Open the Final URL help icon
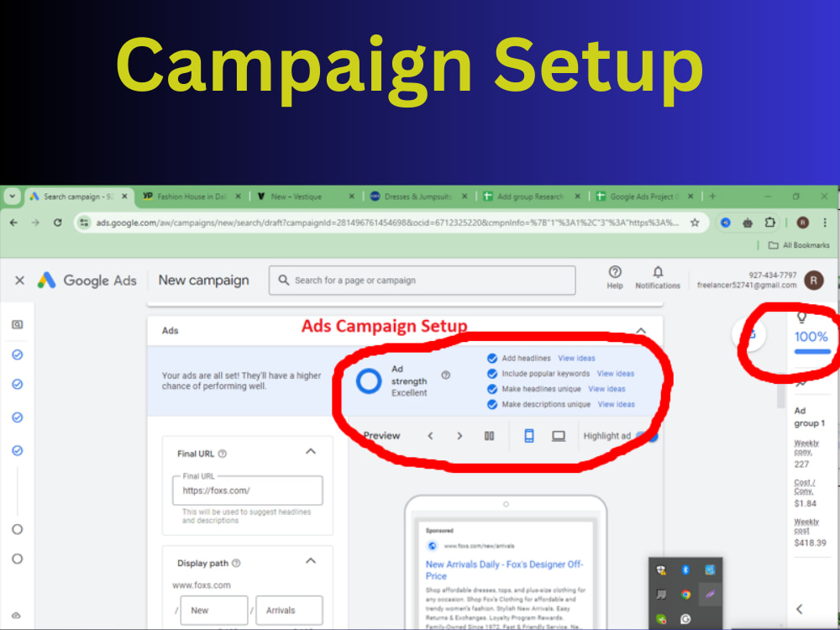This screenshot has height=630, width=840. tap(223, 454)
